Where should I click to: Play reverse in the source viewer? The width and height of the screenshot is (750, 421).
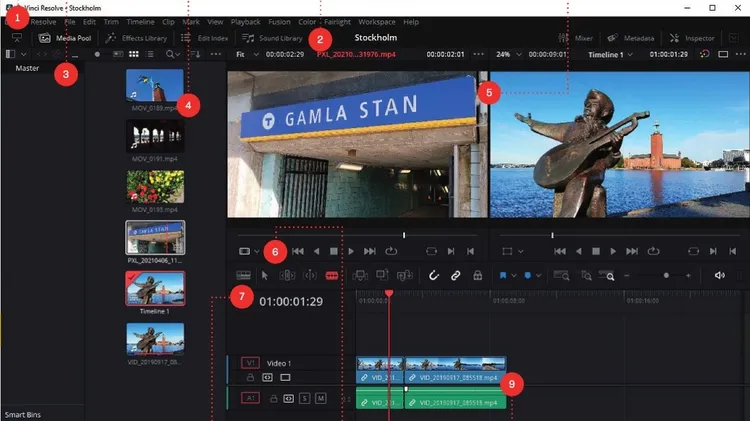click(316, 251)
